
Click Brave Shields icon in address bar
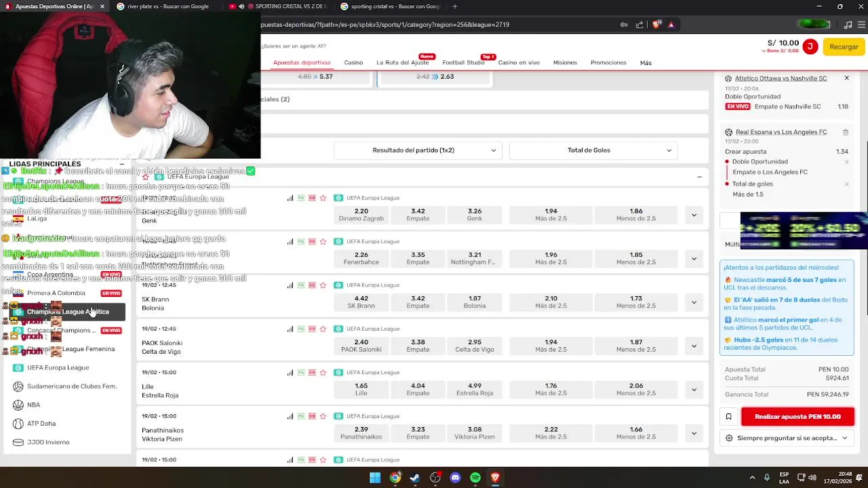[656, 24]
